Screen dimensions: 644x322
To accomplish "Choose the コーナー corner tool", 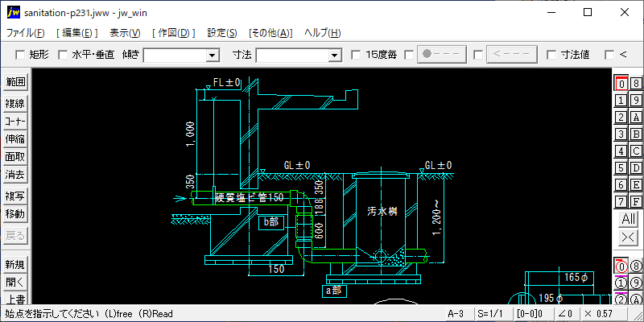I will [x=15, y=121].
